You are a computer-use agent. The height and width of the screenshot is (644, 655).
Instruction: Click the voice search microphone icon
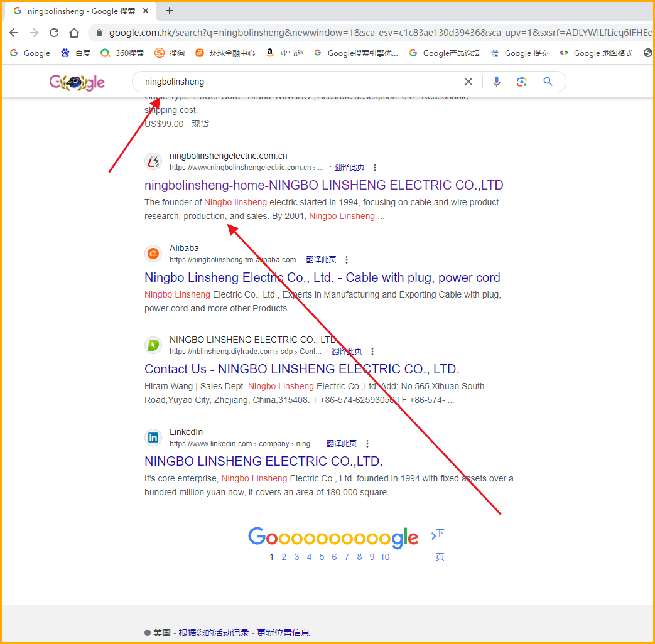497,82
